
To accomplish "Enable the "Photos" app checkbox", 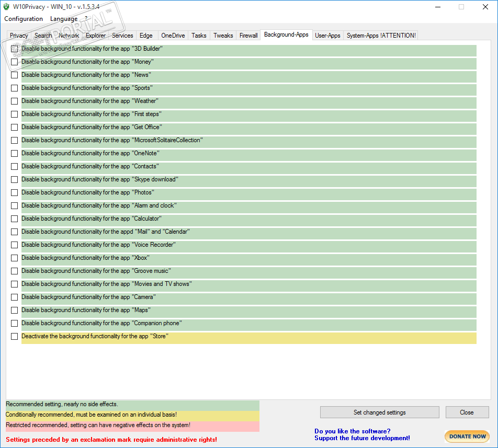I will click(14, 192).
